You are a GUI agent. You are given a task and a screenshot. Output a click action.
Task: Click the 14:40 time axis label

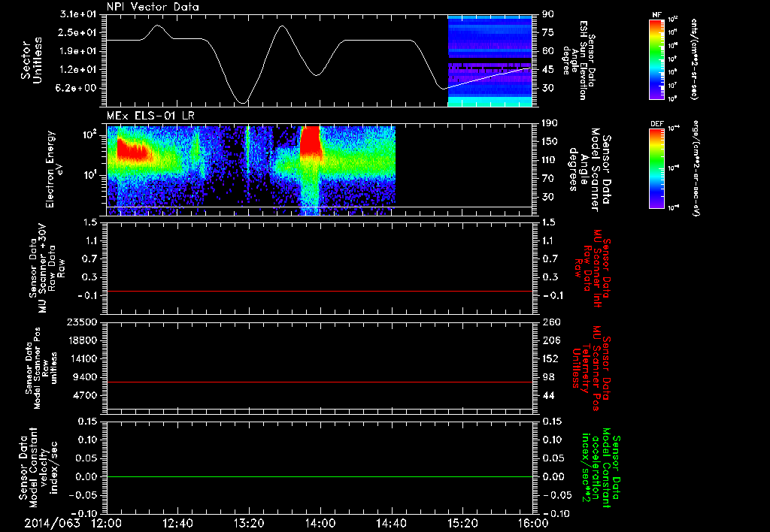pyautogui.click(x=391, y=524)
